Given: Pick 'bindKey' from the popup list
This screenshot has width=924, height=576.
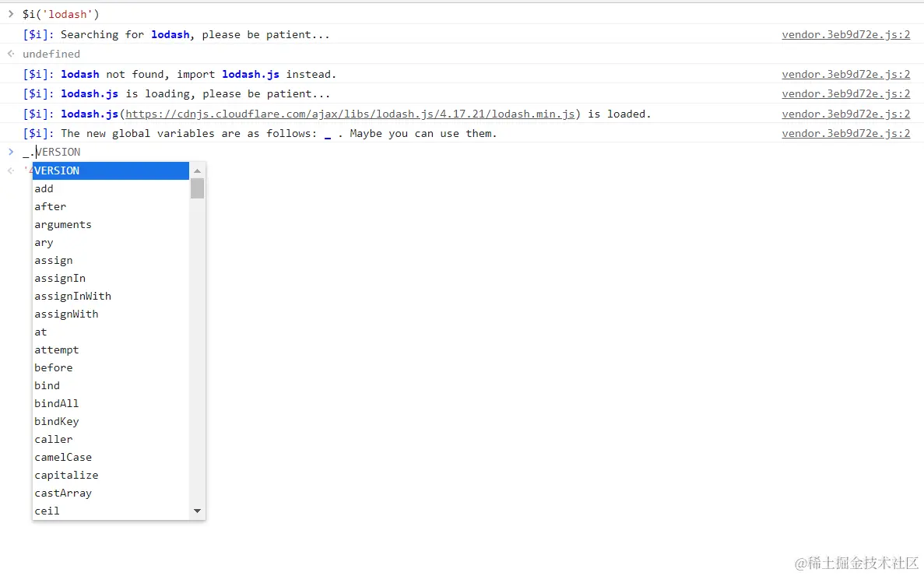Looking at the screenshot, I should click(x=111, y=422).
